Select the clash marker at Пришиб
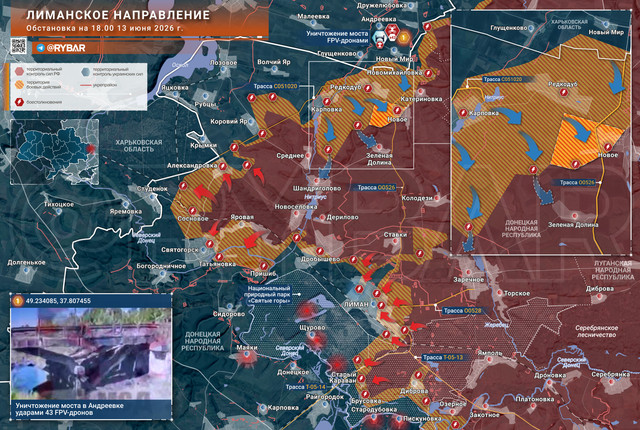 [264, 266]
